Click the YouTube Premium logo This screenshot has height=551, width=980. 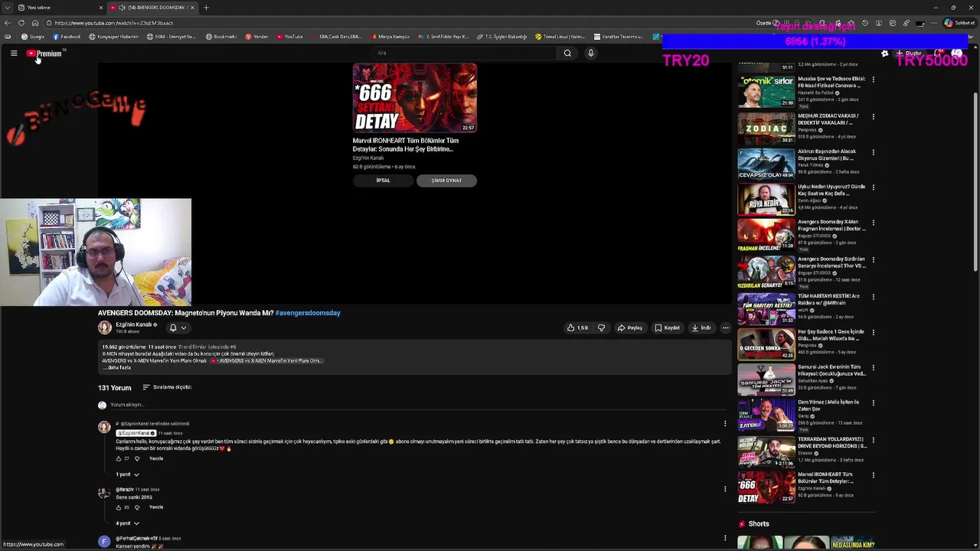coord(44,54)
